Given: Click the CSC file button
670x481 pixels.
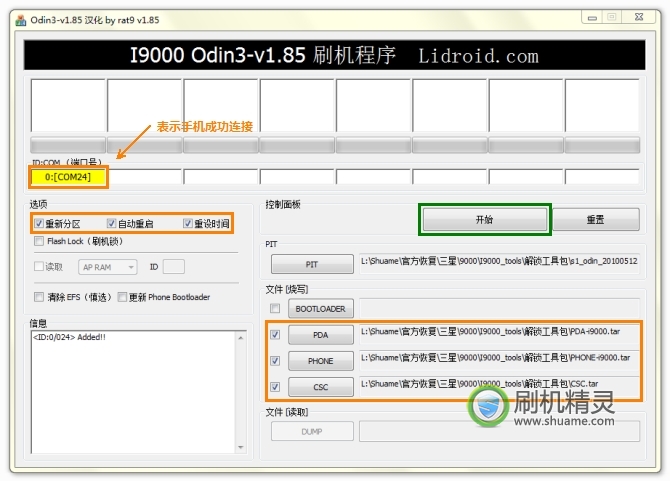Looking at the screenshot, I should pyautogui.click(x=320, y=386).
